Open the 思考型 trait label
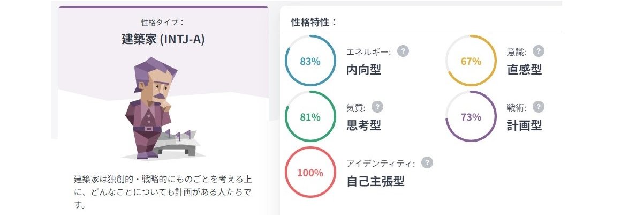The width and height of the screenshot is (644, 215). pyautogui.click(x=364, y=125)
